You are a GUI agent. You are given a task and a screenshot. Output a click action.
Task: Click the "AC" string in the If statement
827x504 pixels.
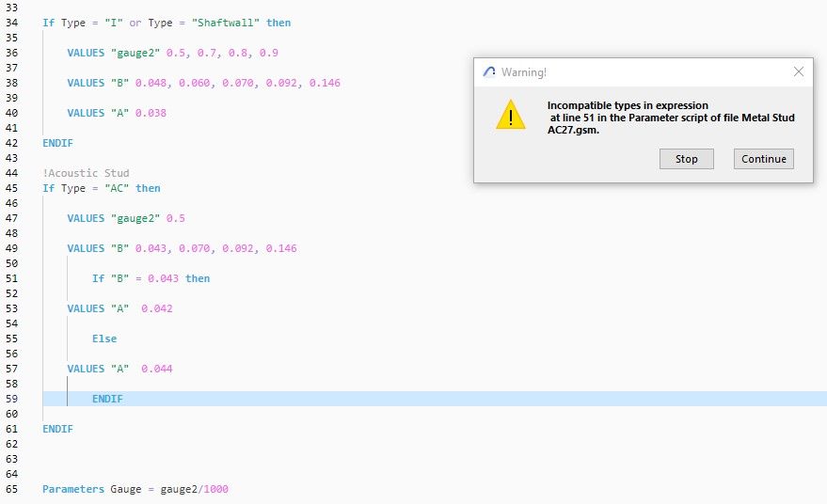(x=119, y=188)
